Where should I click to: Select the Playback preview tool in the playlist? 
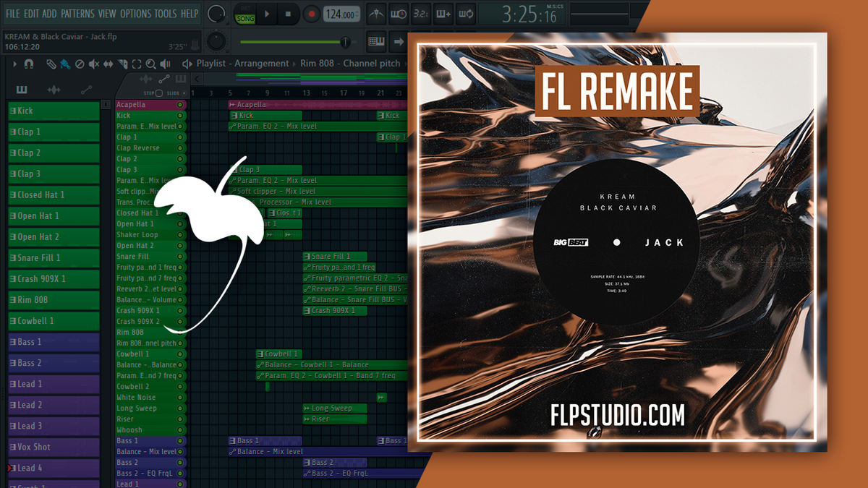tap(166, 64)
